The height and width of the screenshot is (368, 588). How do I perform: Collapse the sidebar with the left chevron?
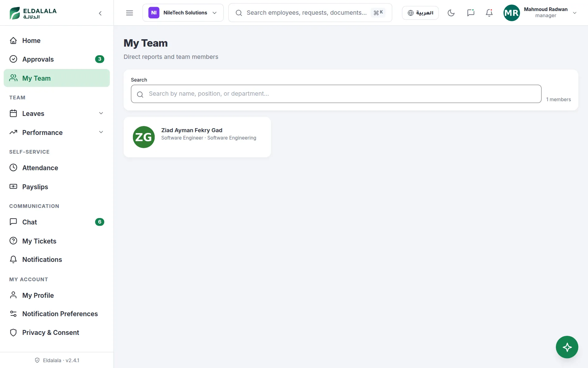(100, 13)
